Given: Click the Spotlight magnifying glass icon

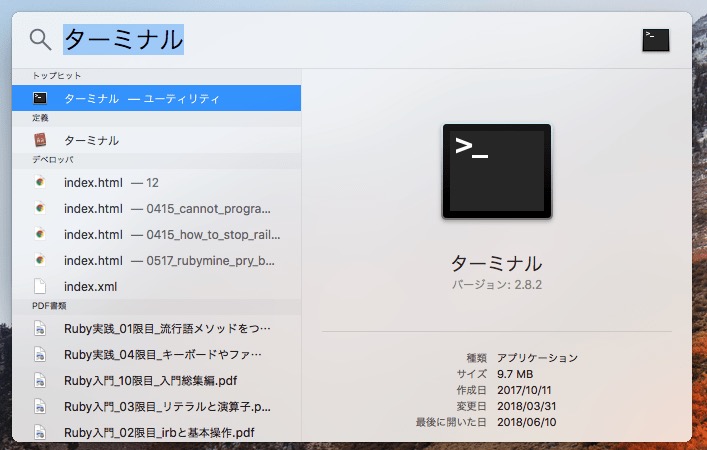Looking at the screenshot, I should [40, 40].
